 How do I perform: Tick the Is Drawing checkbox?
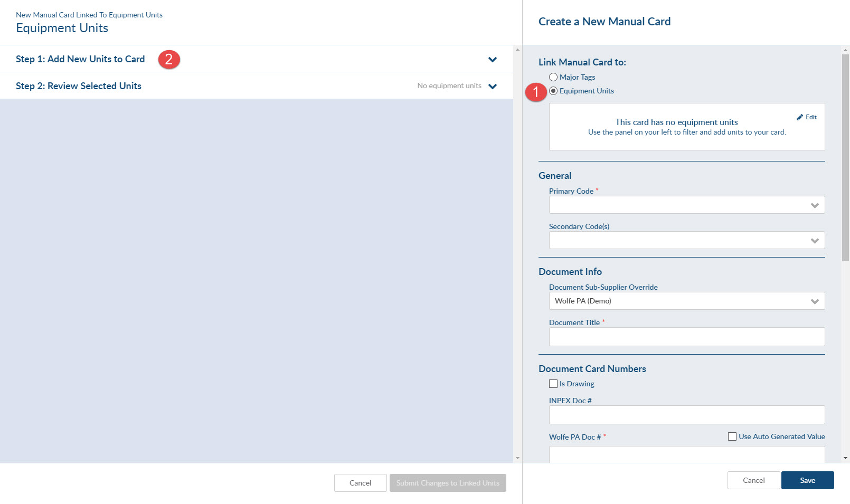coord(553,384)
